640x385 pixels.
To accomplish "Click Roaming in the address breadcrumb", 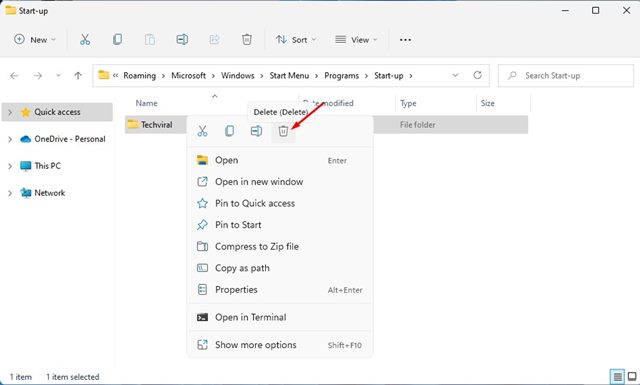I will [140, 76].
